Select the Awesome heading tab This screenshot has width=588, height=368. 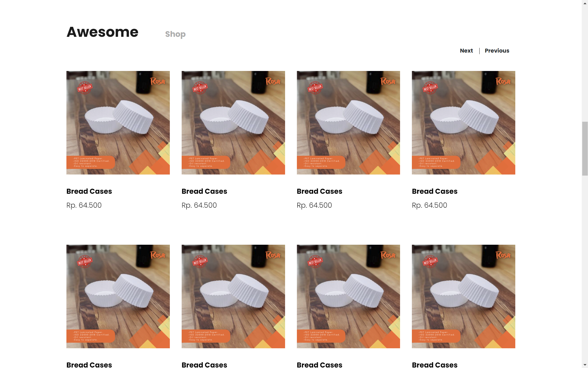[x=102, y=32]
